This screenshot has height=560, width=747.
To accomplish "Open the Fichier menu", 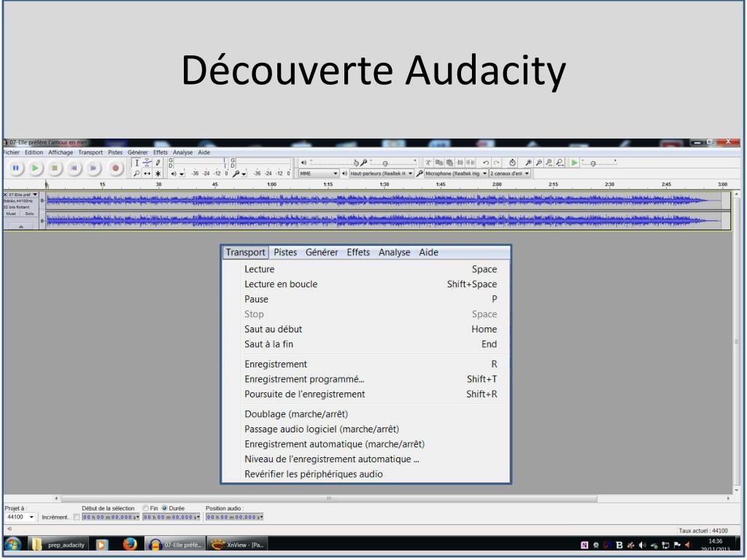I will click(12, 152).
